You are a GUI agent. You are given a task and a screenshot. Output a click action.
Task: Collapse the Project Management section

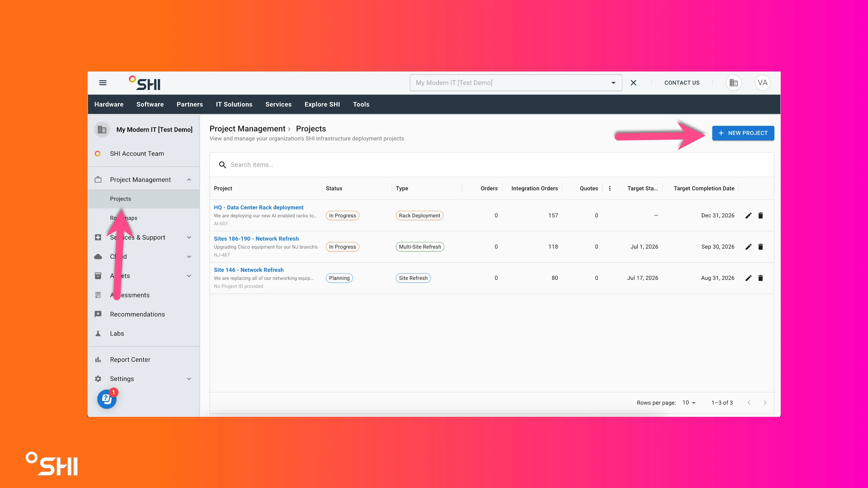tap(189, 180)
